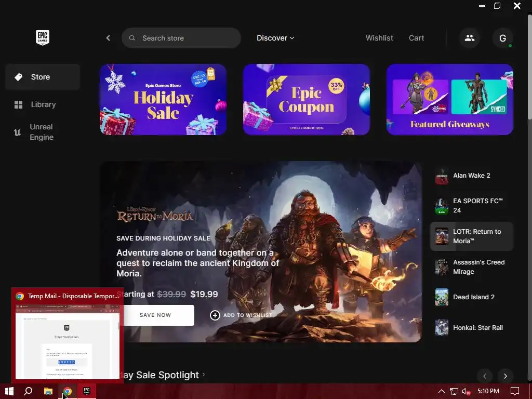Click the Alan Wake 2 thumbnail image
This screenshot has width=532, height=399.
coord(442,176)
